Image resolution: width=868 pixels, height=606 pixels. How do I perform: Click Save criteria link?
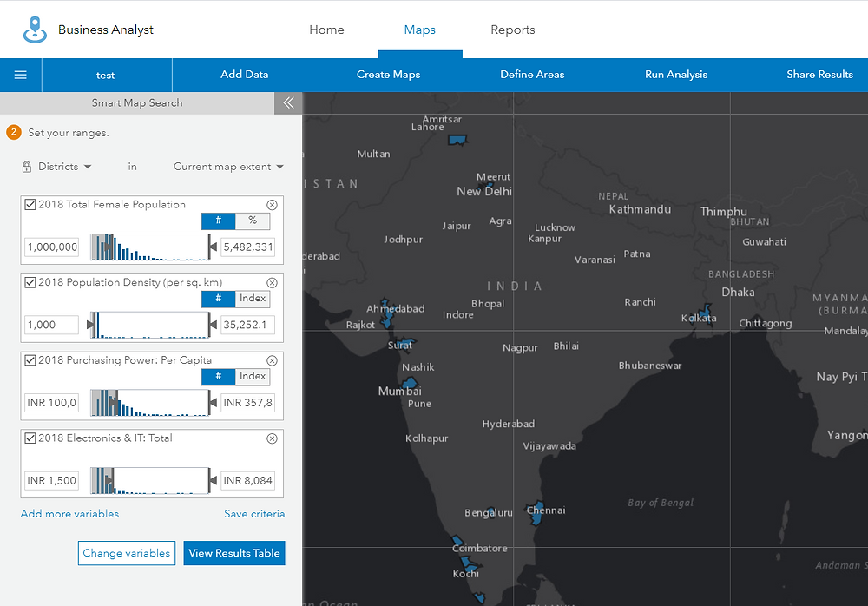click(254, 514)
